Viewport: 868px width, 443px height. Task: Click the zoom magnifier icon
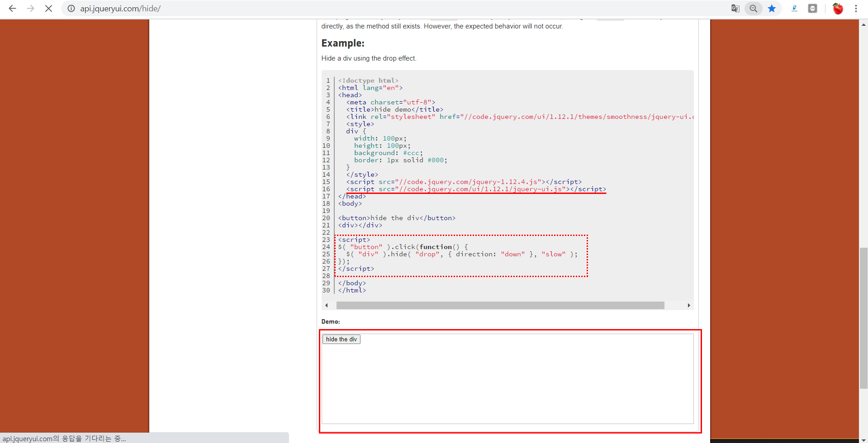pyautogui.click(x=754, y=9)
